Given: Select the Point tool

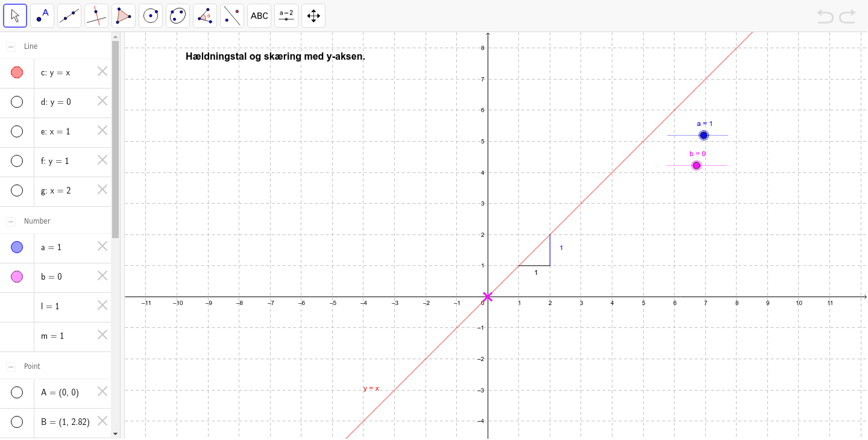Looking at the screenshot, I should point(42,16).
